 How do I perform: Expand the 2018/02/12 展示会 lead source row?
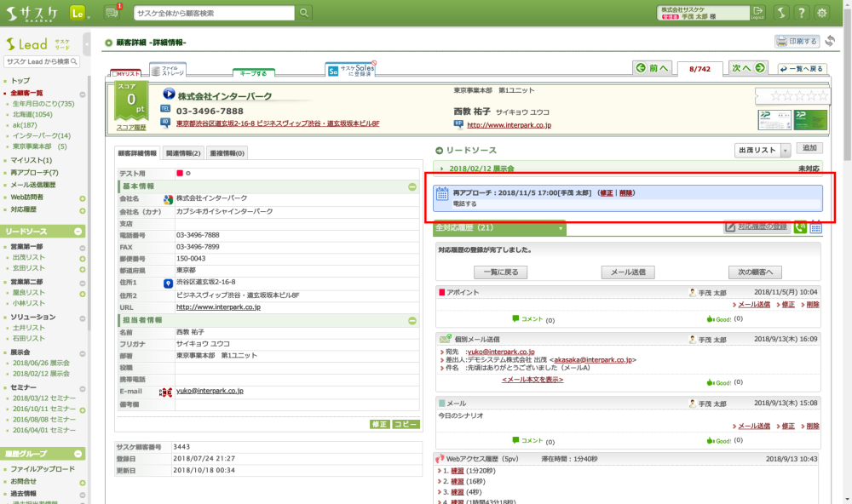(441, 169)
